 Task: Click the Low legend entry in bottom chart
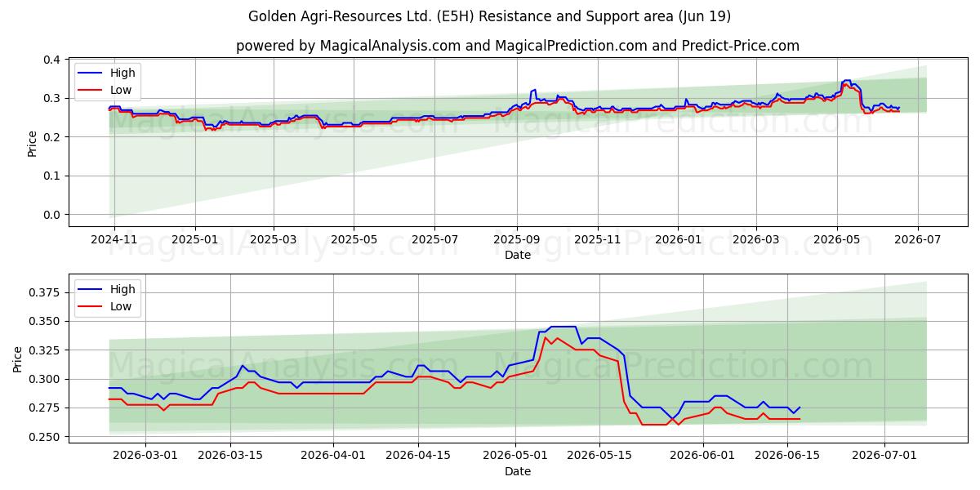[106, 306]
